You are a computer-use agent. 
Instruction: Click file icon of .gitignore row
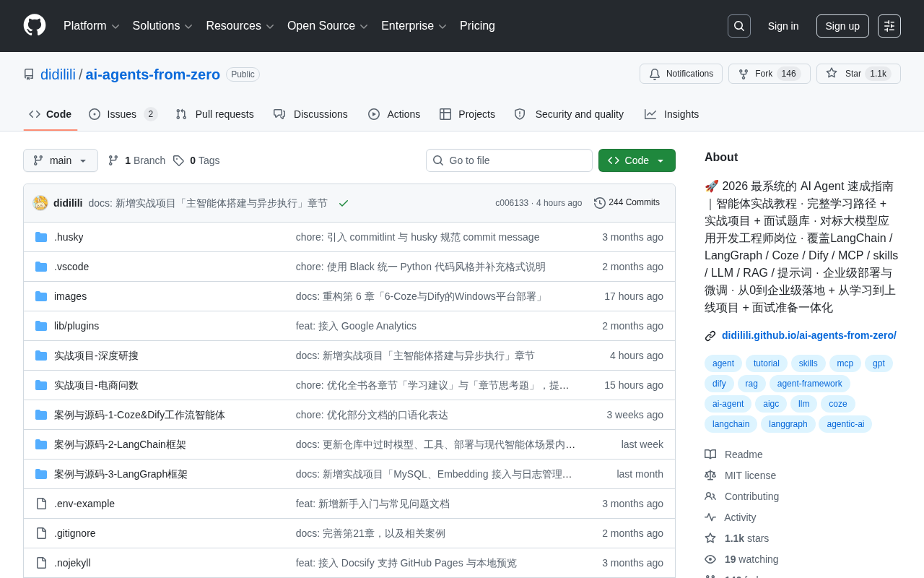pyautogui.click(x=41, y=533)
